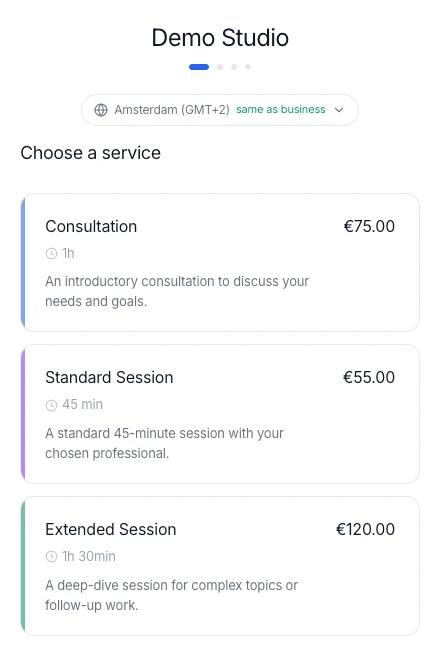This screenshot has width=440, height=650.
Task: Click the active blue step indicator
Action: (x=199, y=67)
